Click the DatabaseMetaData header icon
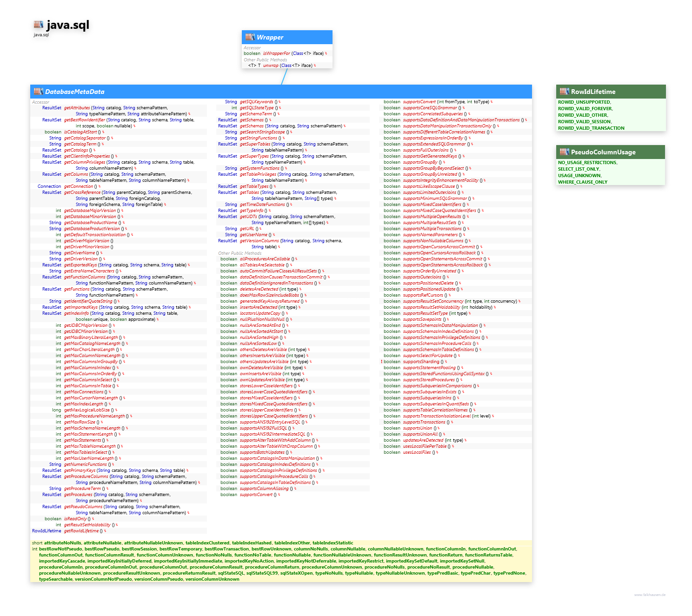692x616 pixels. click(38, 92)
